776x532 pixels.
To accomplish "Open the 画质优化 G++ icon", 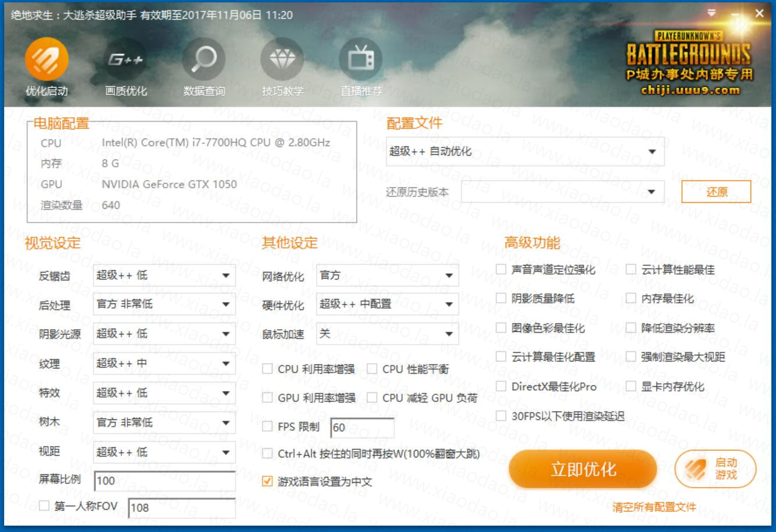I will [x=126, y=59].
